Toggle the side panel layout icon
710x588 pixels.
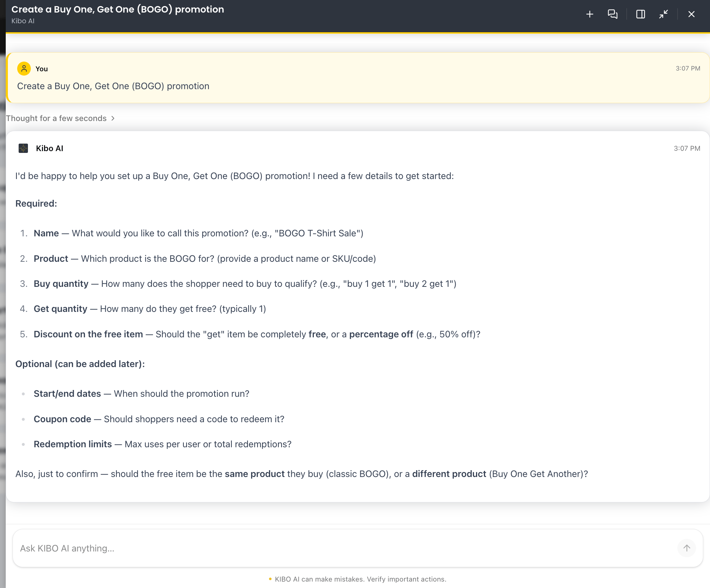pos(641,14)
